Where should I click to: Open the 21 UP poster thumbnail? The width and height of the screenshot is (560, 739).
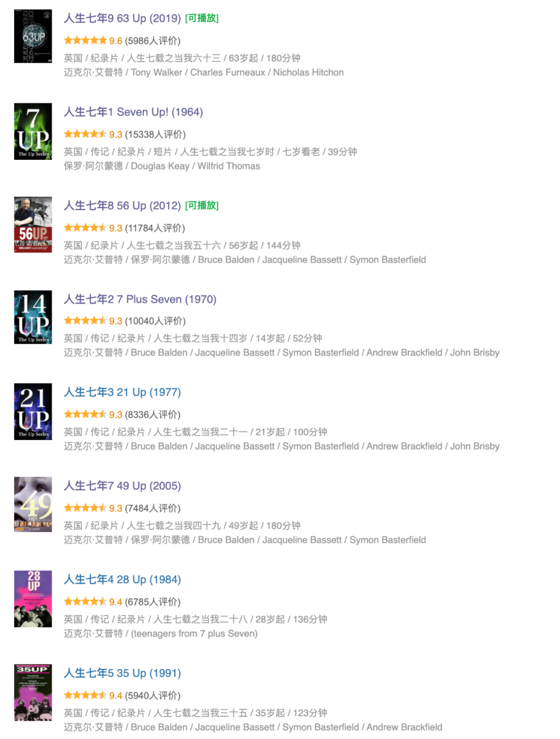[33, 412]
